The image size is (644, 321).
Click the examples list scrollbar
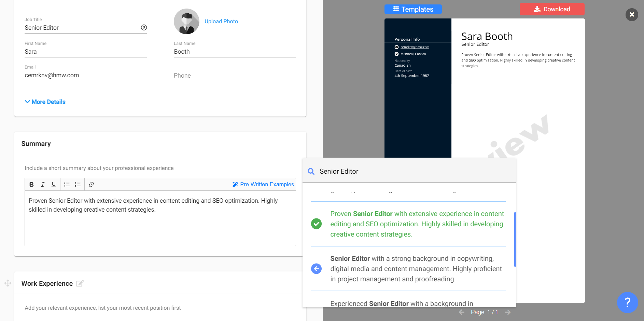[515, 239]
